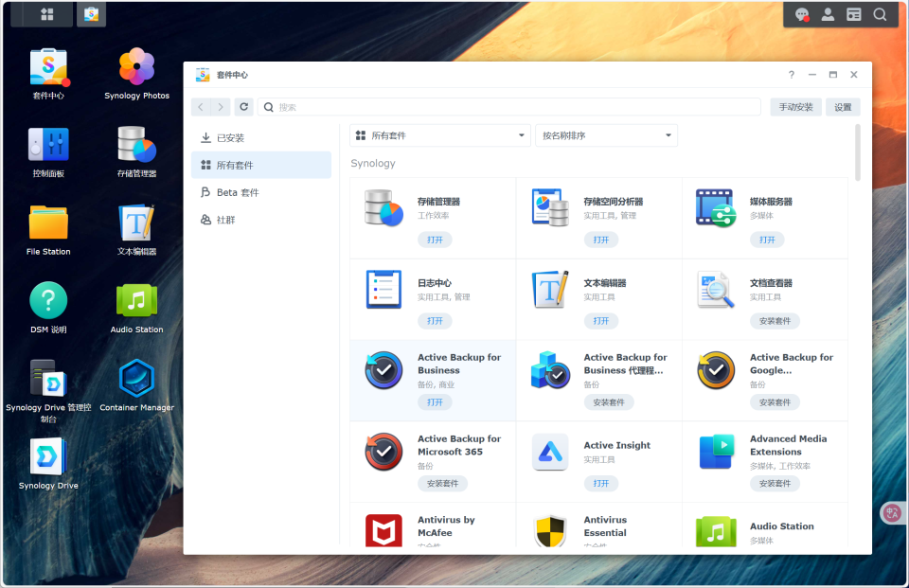The height and width of the screenshot is (588, 909).
Task: Click the package list vertical scrollbar
Action: click(858, 151)
